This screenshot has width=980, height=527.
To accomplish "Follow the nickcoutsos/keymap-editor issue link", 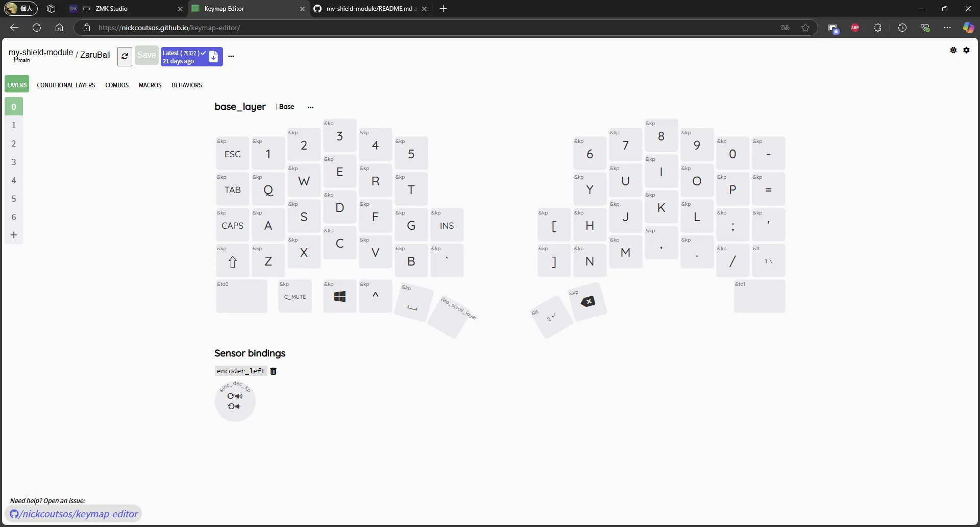I will coord(79,514).
